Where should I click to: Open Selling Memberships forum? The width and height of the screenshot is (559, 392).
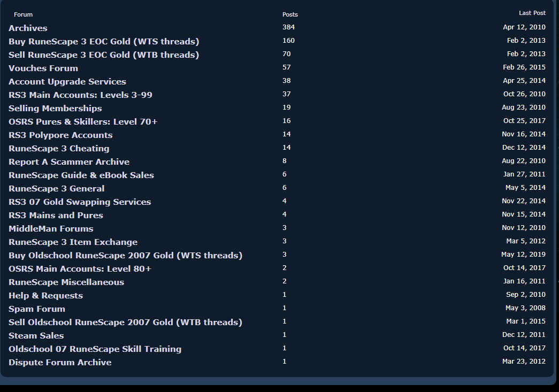pos(55,109)
